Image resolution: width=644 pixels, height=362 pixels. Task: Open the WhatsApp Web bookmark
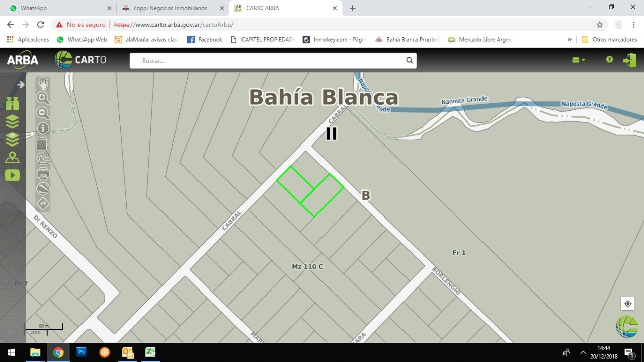click(x=82, y=39)
